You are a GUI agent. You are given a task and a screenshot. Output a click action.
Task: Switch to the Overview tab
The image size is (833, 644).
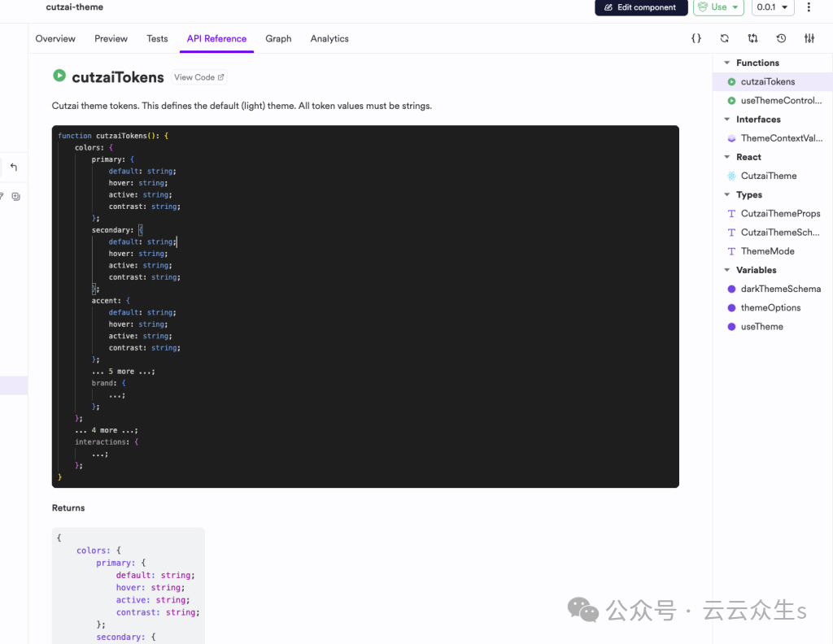[55, 39]
